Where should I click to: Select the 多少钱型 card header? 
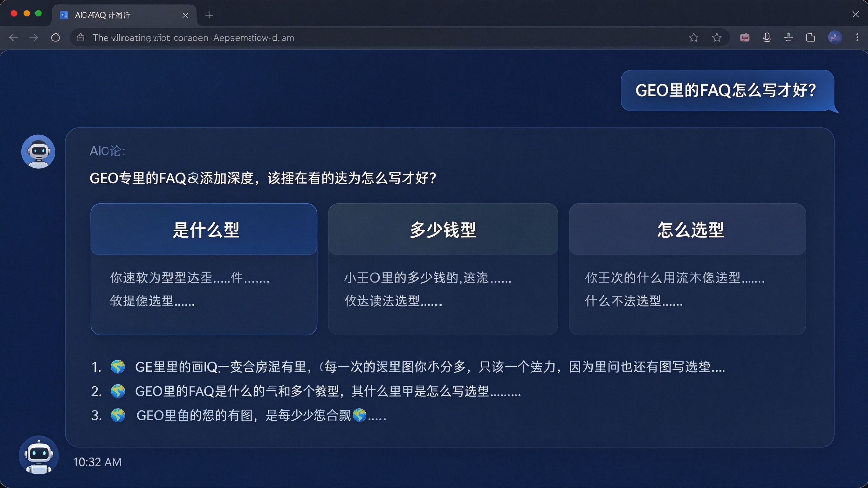(x=443, y=229)
